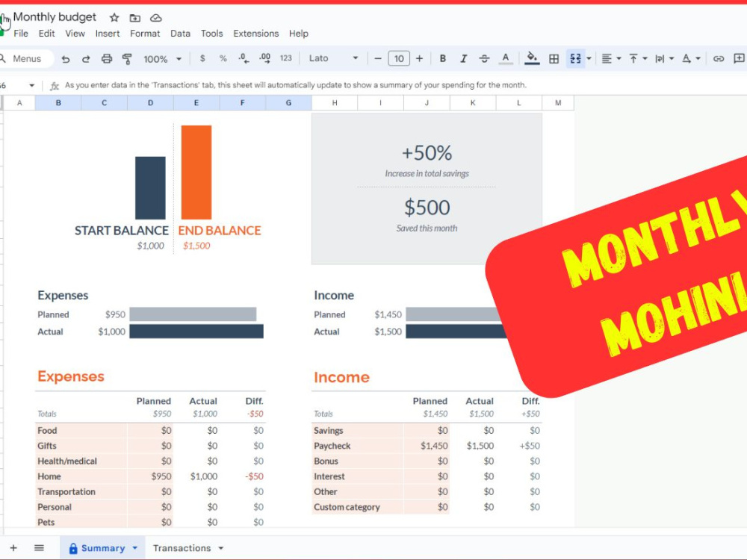Check the cloud save status icon

click(156, 18)
